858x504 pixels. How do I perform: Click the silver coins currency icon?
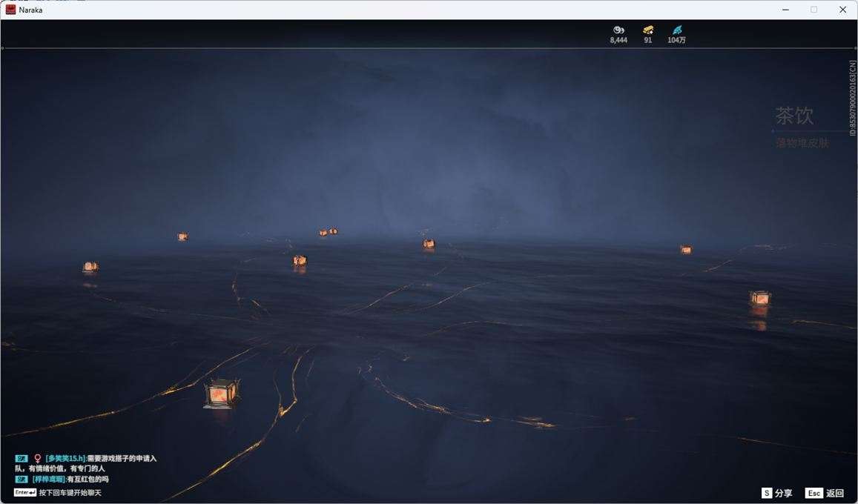[x=618, y=30]
